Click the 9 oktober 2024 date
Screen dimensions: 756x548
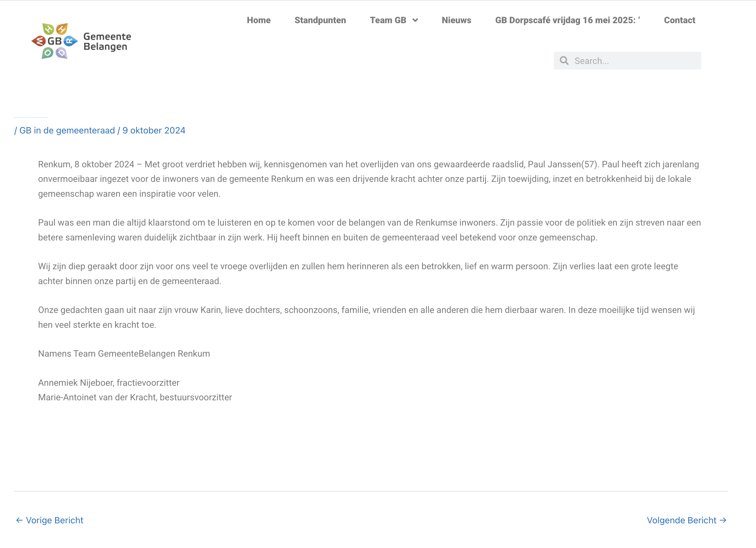point(154,130)
